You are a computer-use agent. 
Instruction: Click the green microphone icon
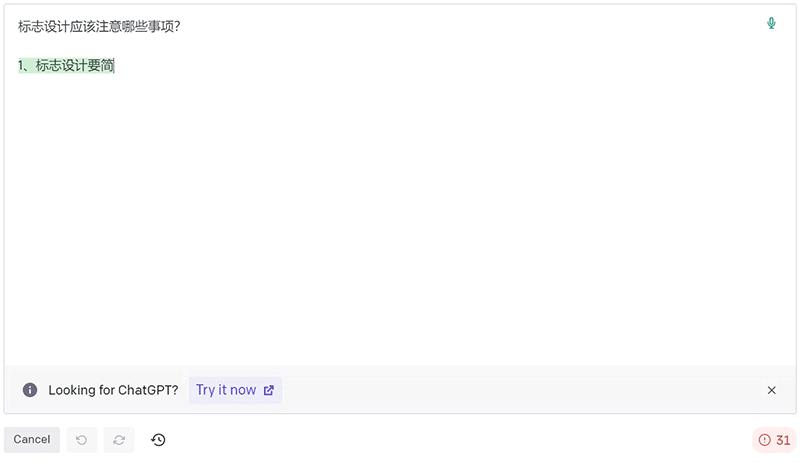771,23
